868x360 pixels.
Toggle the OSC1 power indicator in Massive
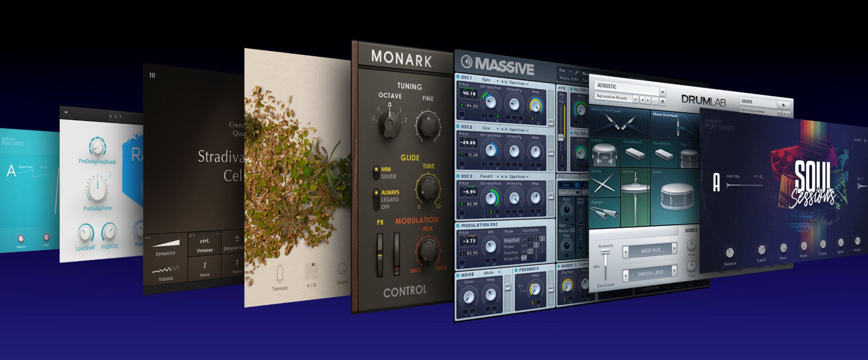click(x=458, y=76)
